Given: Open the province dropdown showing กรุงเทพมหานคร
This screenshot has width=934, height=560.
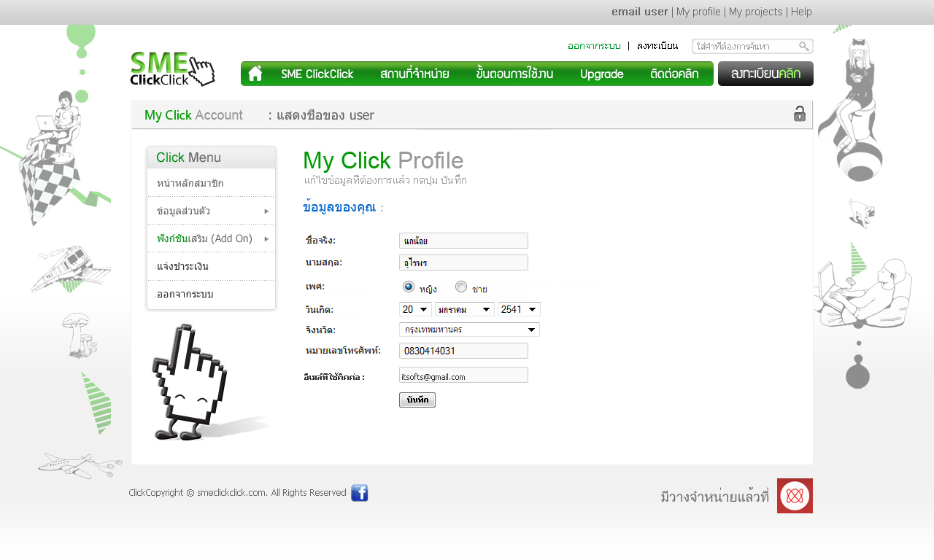Looking at the screenshot, I should coord(469,330).
